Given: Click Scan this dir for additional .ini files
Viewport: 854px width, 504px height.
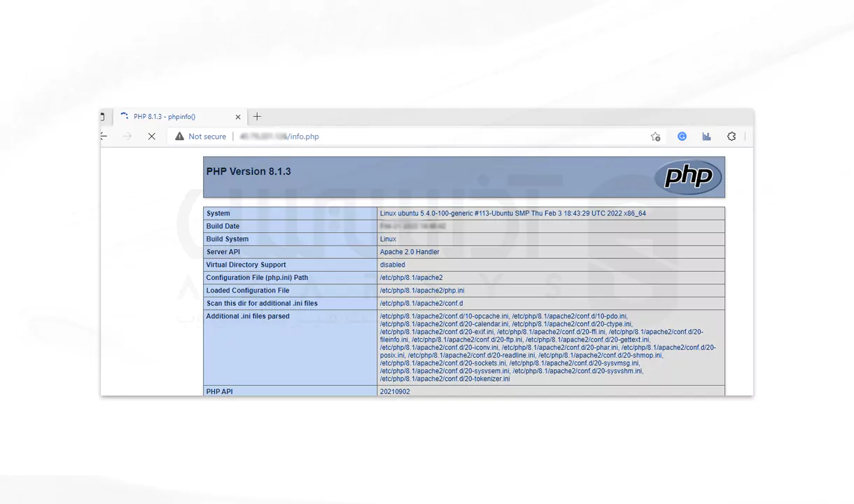Looking at the screenshot, I should click(x=262, y=303).
